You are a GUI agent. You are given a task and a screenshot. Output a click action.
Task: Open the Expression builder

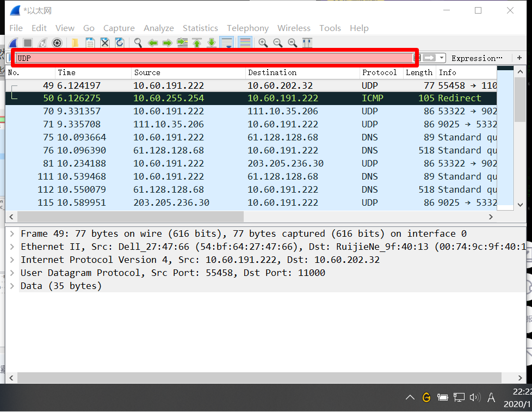(477, 58)
